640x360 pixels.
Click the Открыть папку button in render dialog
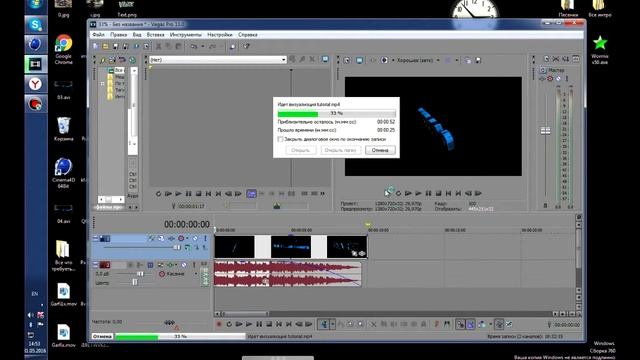(x=340, y=150)
